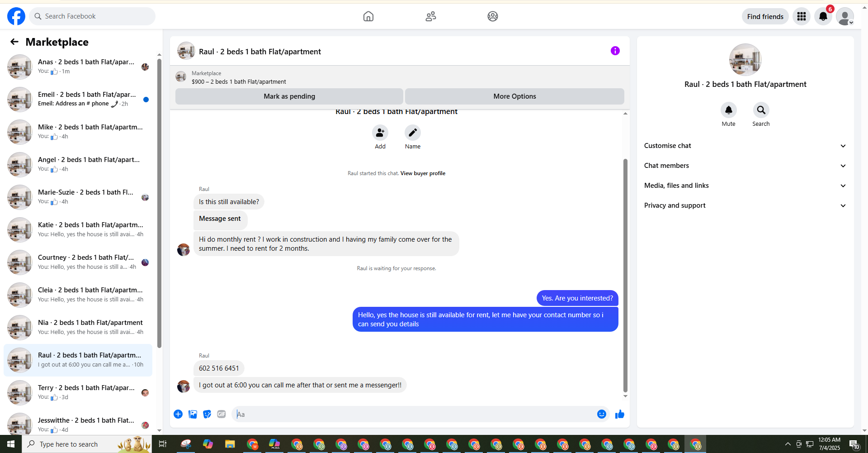Open the Windows Task View icon
The width and height of the screenshot is (868, 453).
[x=163, y=444]
